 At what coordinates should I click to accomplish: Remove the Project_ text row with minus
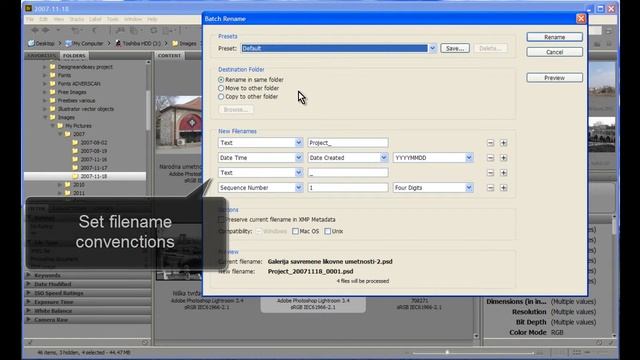tap(491, 143)
